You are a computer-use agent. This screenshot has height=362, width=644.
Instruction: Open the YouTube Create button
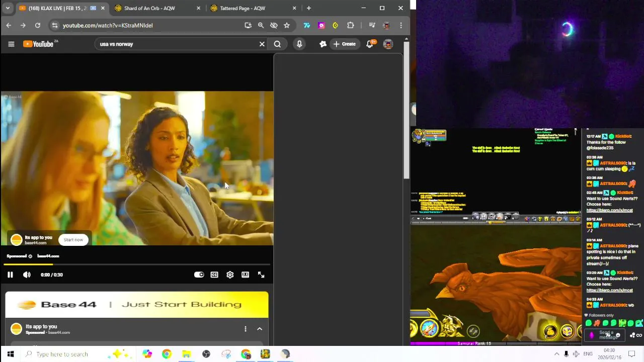[345, 44]
